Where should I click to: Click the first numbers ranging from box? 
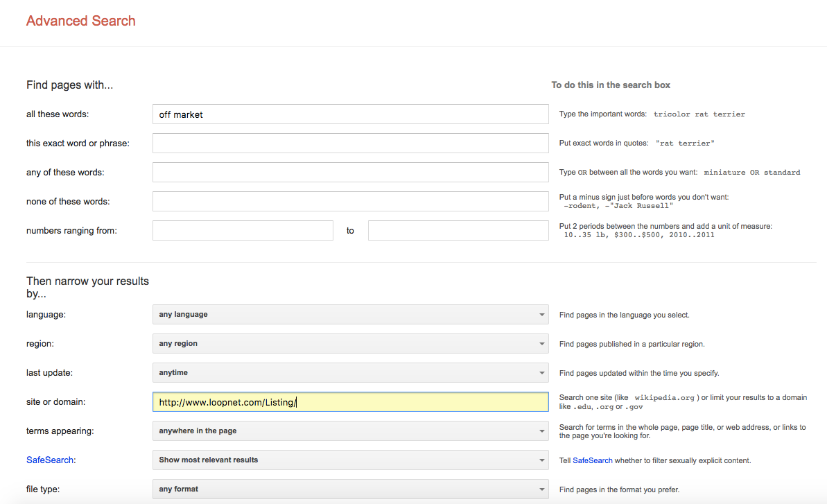(243, 230)
